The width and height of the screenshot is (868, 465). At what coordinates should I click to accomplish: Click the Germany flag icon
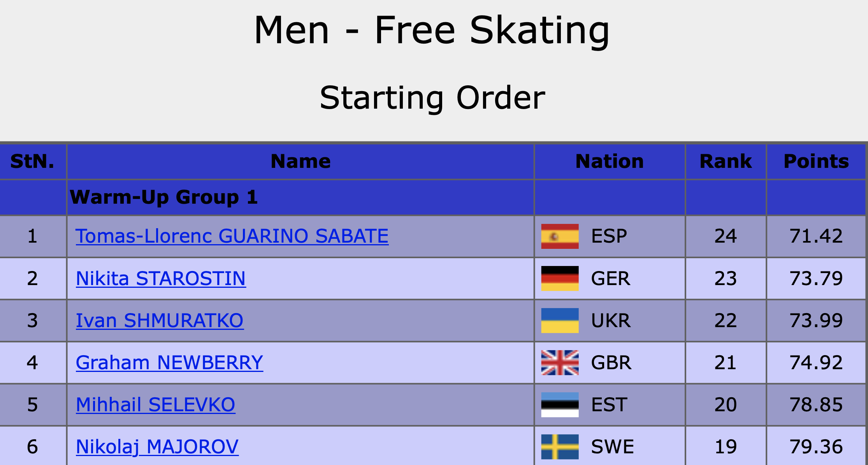[560, 278]
